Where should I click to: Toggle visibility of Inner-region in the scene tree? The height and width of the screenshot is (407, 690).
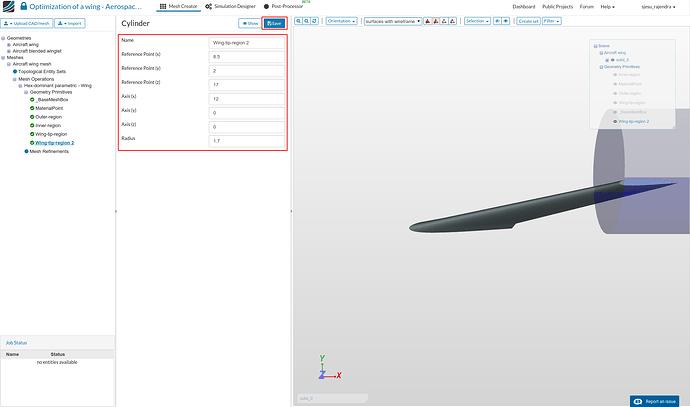615,75
